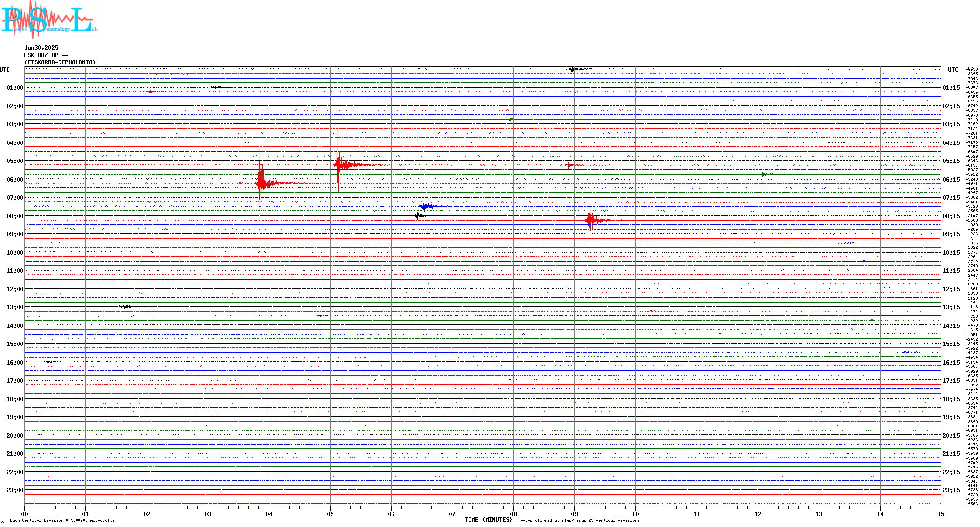Click minute 10 on the bottom time axis
This screenshot has height=527, width=980.
tap(636, 514)
